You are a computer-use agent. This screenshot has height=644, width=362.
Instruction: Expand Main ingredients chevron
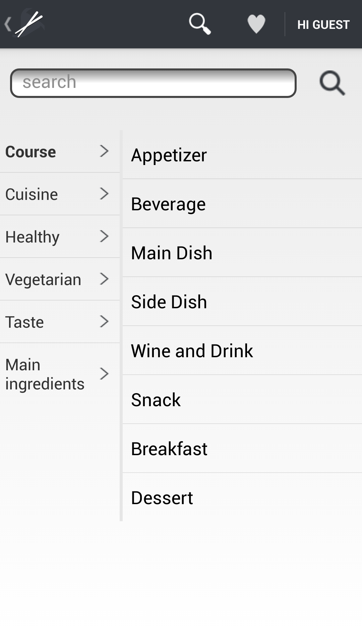point(104,374)
